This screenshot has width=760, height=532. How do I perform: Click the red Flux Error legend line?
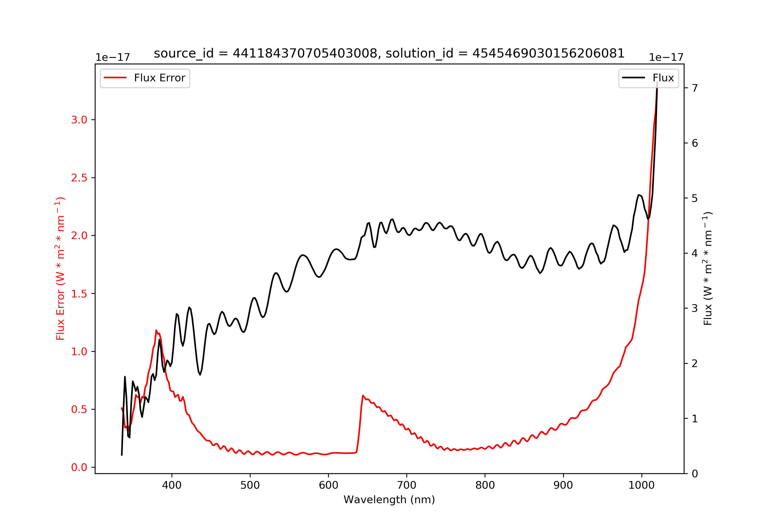tap(115, 78)
